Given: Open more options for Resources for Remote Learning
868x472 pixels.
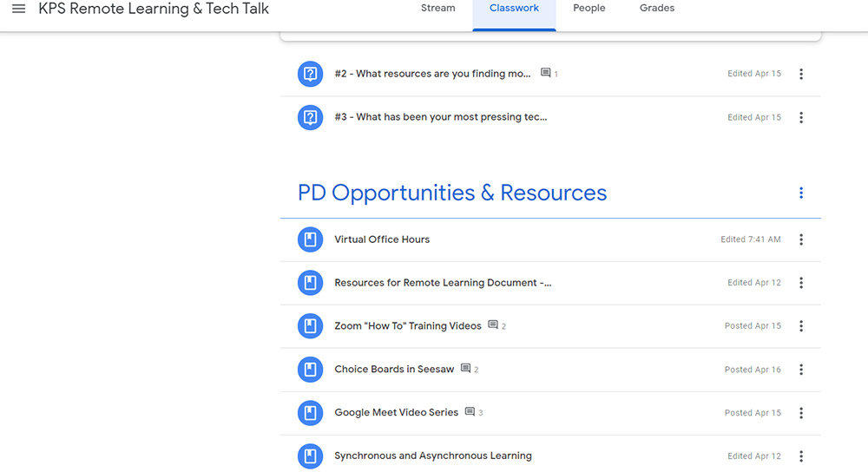Looking at the screenshot, I should pos(801,283).
